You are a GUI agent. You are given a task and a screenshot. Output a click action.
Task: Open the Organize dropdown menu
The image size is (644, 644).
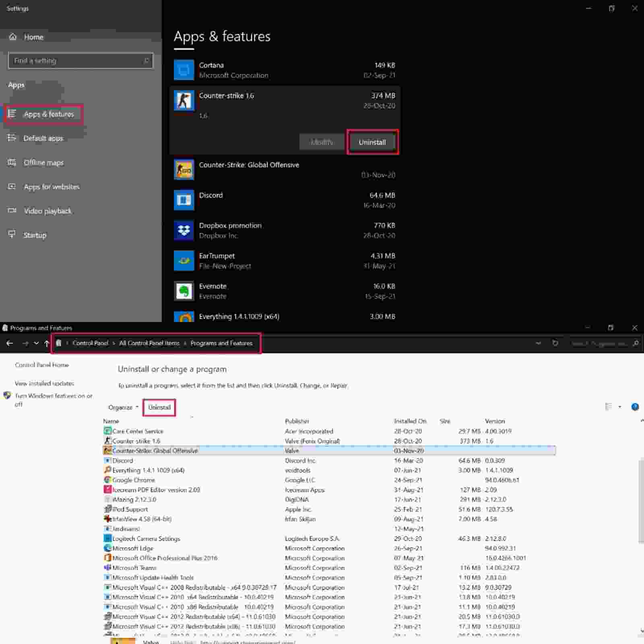click(123, 407)
